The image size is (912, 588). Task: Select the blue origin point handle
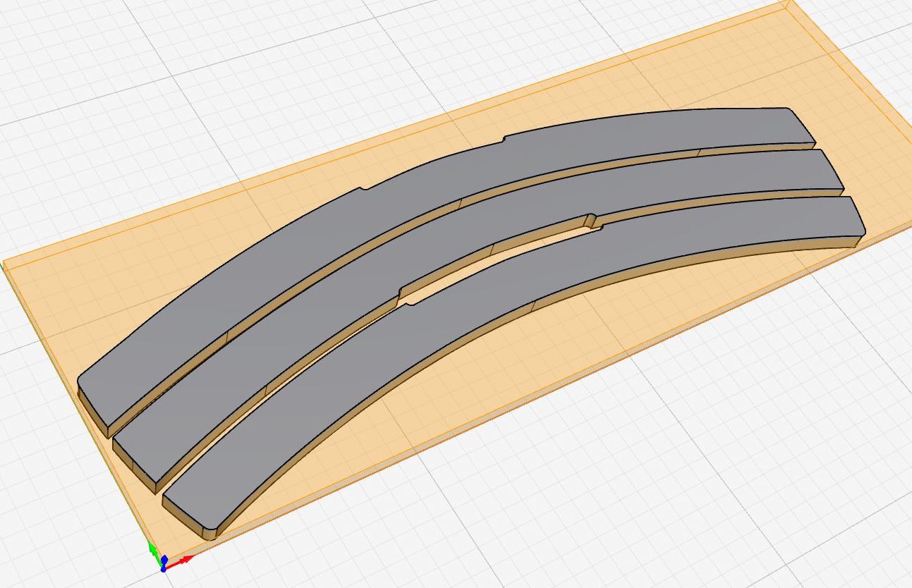(163, 568)
